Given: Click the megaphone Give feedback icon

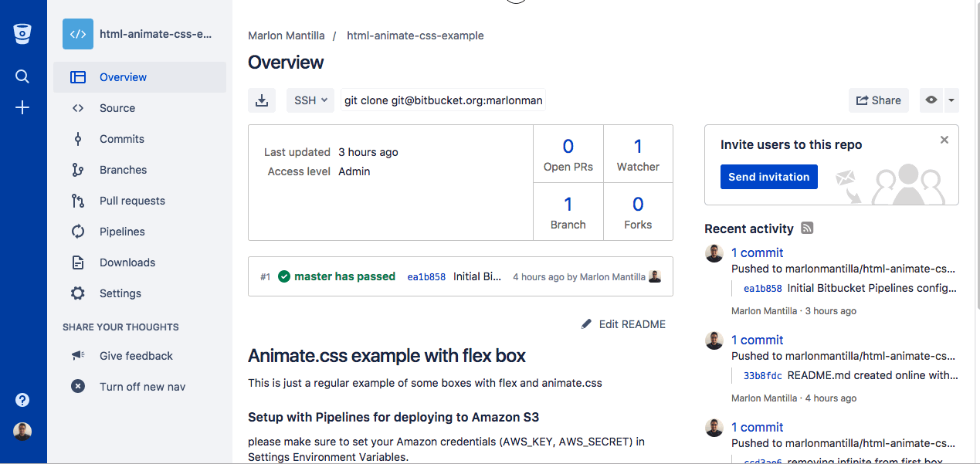Looking at the screenshot, I should [78, 356].
